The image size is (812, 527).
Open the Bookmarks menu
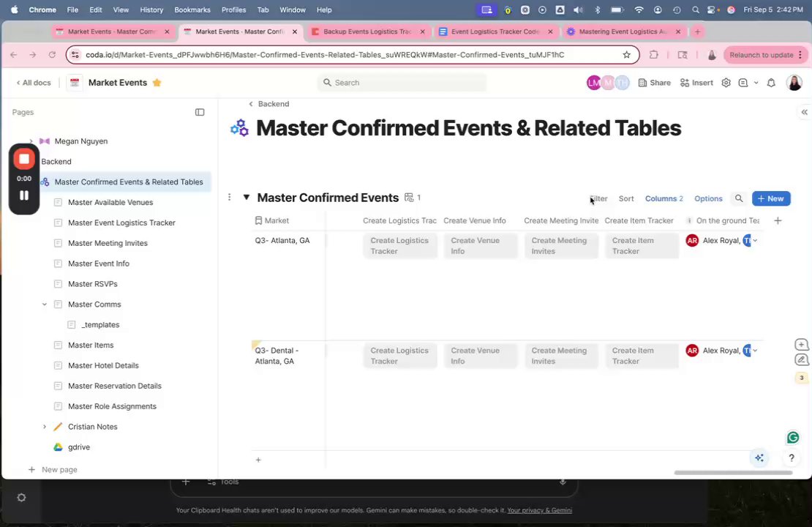[x=192, y=10]
